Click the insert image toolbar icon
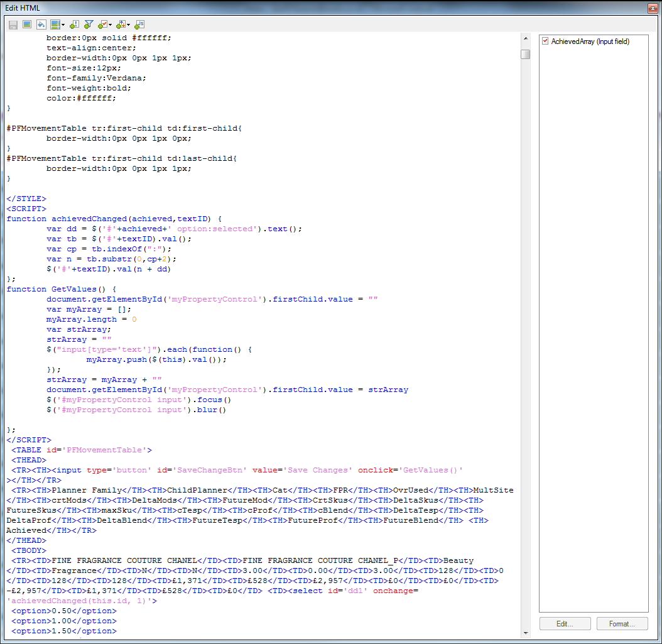 27,25
